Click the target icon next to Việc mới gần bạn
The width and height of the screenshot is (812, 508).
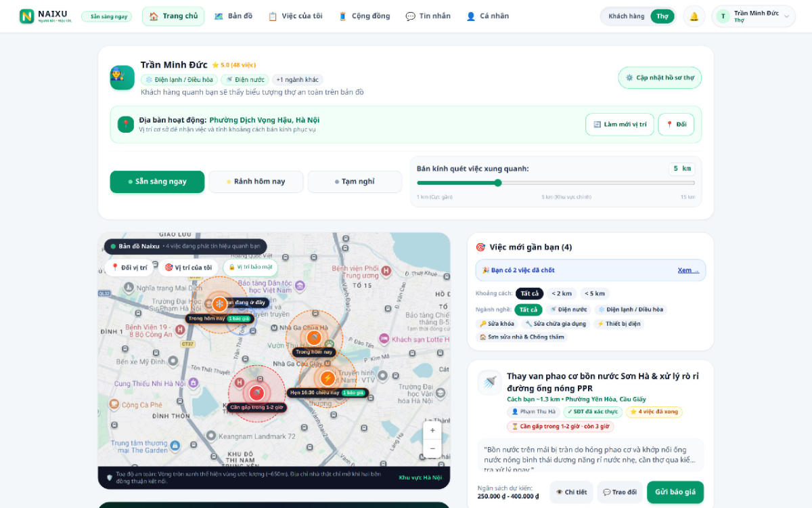(x=480, y=247)
